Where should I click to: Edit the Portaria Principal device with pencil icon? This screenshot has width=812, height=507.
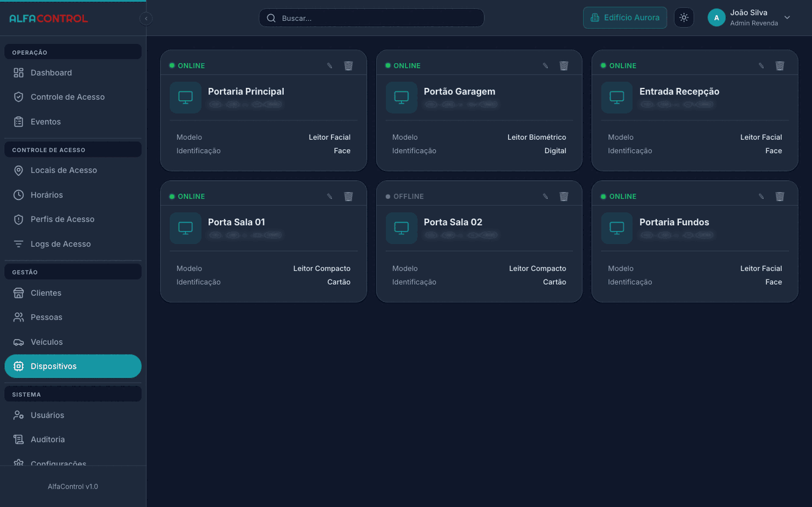click(x=330, y=66)
